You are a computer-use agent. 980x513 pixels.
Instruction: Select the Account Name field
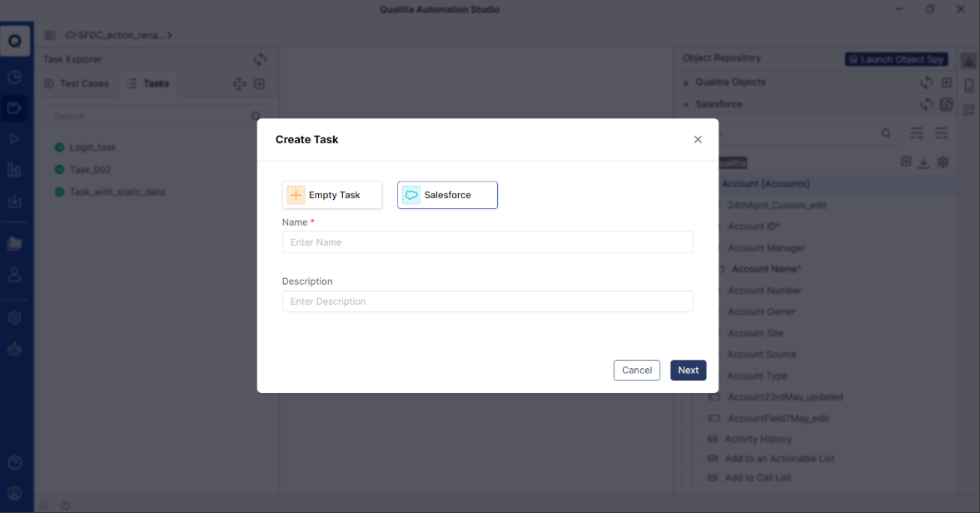point(764,269)
